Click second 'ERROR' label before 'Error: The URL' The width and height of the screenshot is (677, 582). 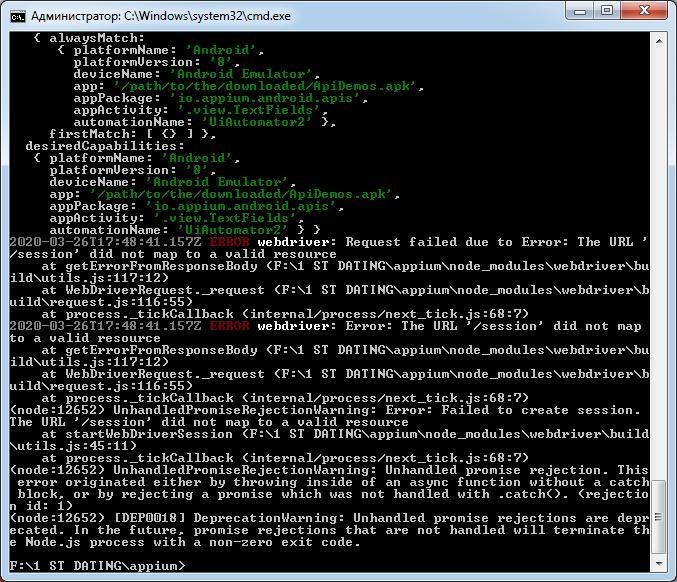tap(229, 326)
